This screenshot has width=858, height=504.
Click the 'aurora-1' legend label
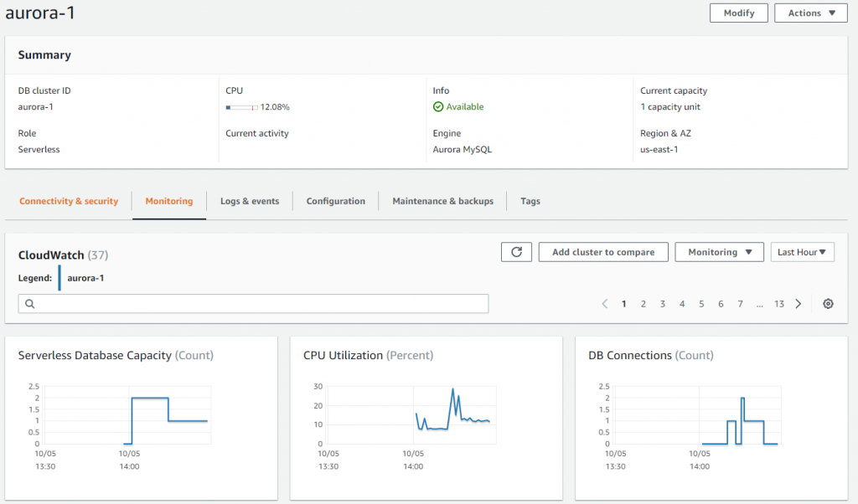[85, 278]
